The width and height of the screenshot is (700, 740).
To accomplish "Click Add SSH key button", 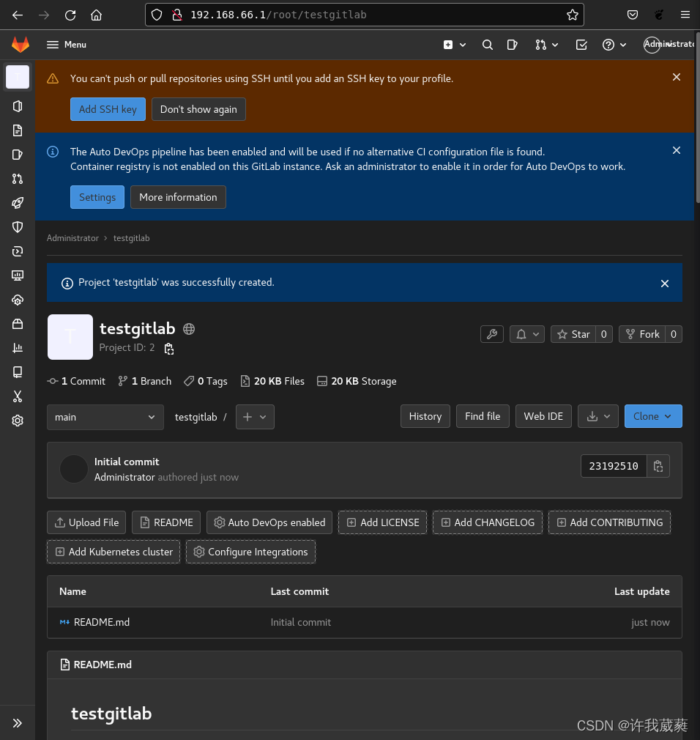I will click(108, 109).
